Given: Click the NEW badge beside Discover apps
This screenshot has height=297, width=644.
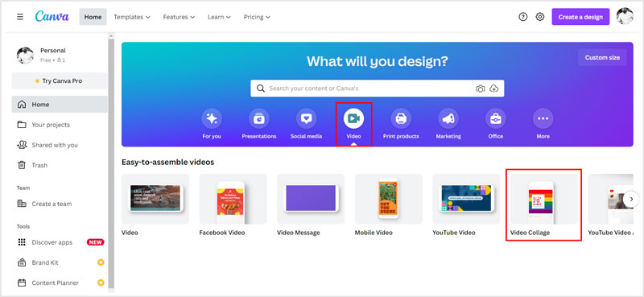Looking at the screenshot, I should (x=95, y=242).
